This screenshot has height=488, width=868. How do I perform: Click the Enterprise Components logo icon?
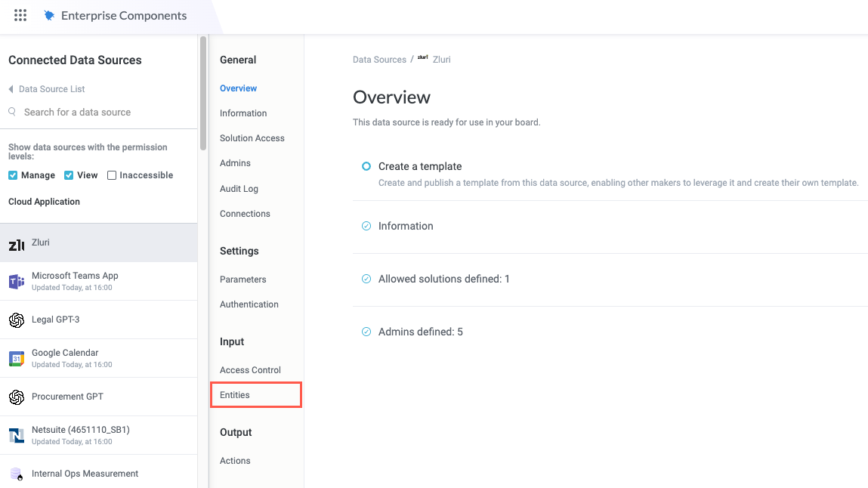(x=49, y=16)
